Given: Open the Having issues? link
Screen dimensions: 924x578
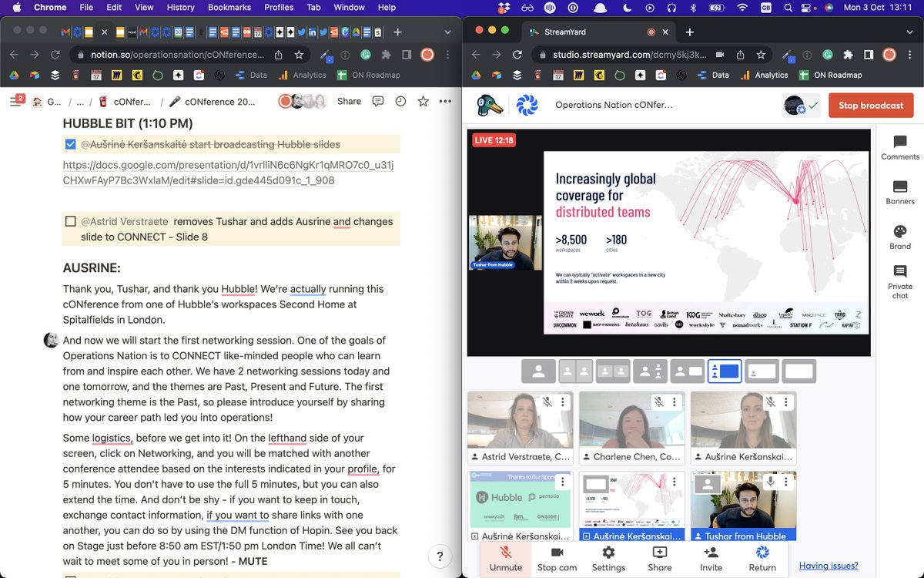Looking at the screenshot, I should click(829, 566).
